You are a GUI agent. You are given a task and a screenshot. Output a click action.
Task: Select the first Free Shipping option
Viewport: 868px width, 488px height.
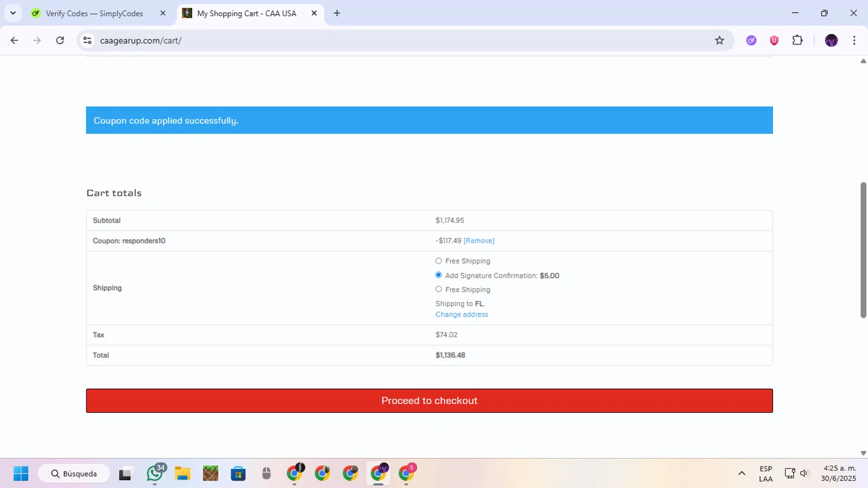[439, 261]
